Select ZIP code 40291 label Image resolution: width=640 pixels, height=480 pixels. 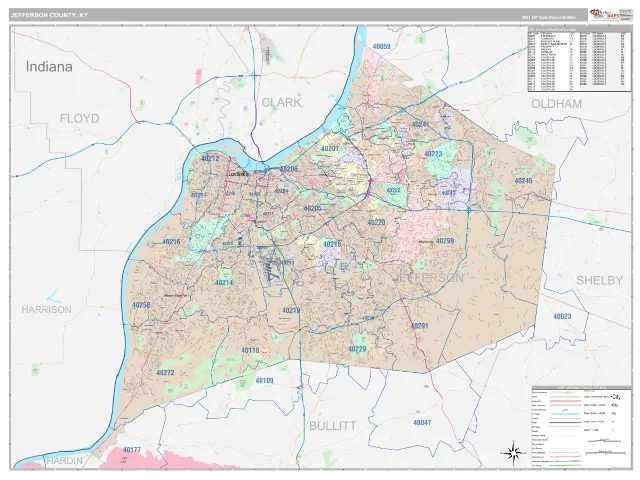(419, 326)
